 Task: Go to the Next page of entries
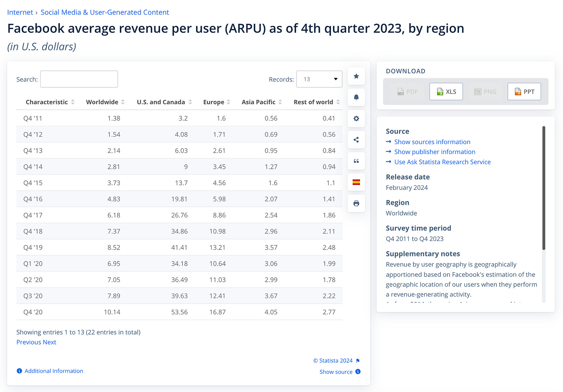pyautogui.click(x=49, y=342)
